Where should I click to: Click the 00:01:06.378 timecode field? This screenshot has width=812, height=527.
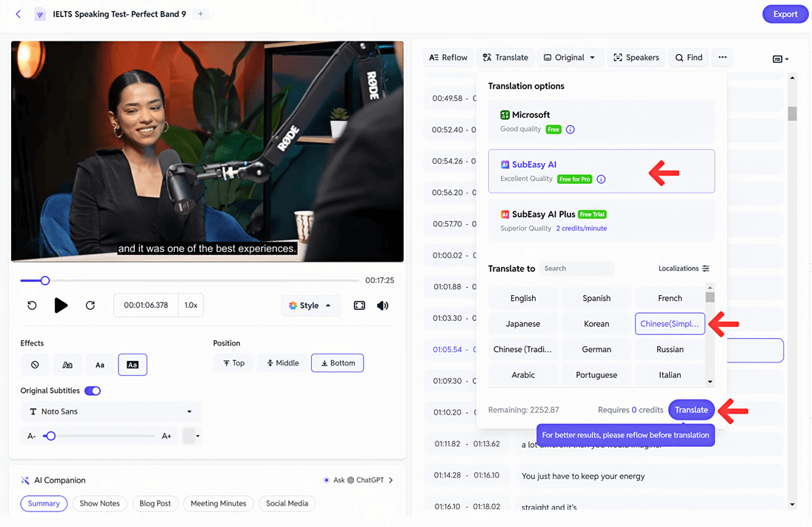click(146, 305)
